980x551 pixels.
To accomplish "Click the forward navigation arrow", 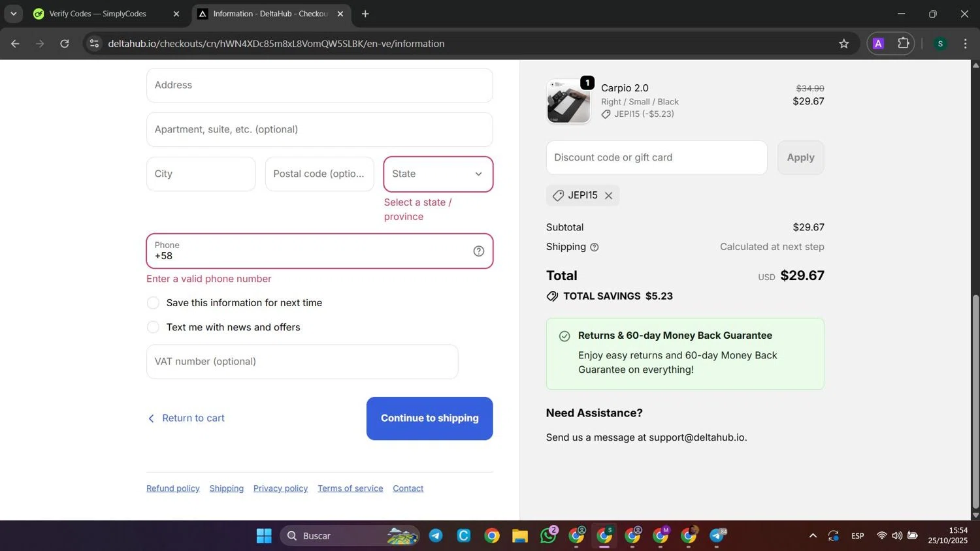I will 40,44.
